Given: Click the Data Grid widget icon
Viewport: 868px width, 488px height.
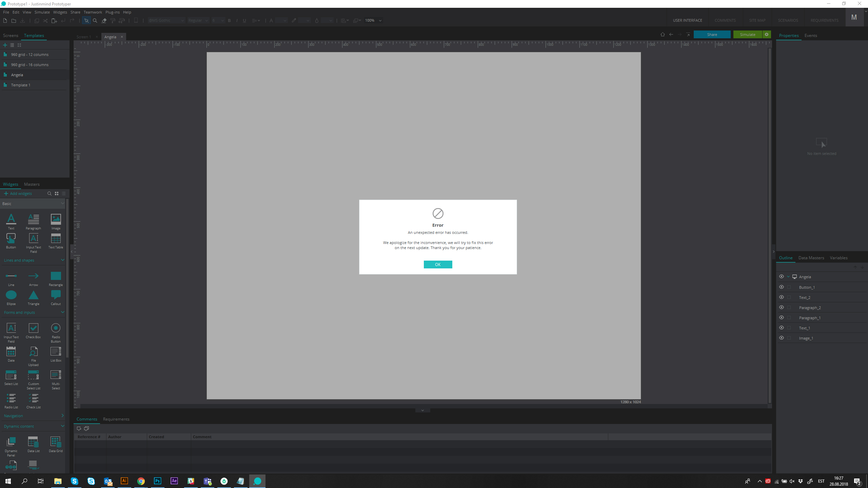Looking at the screenshot, I should click(x=56, y=442).
